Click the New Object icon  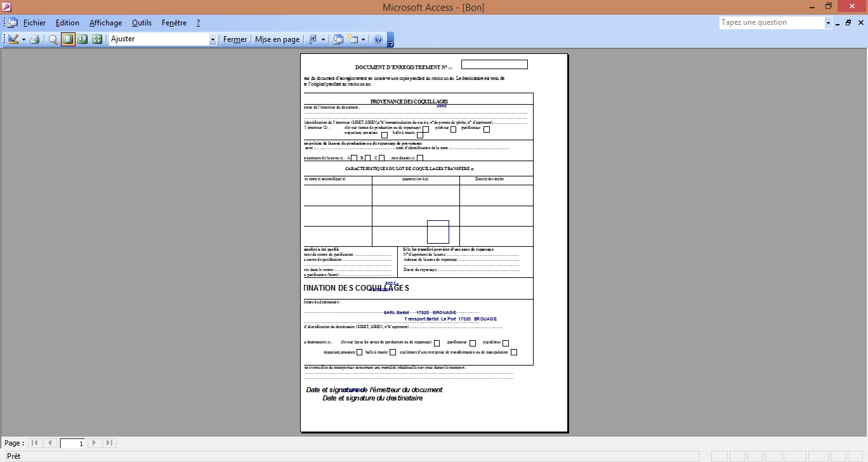coord(353,39)
